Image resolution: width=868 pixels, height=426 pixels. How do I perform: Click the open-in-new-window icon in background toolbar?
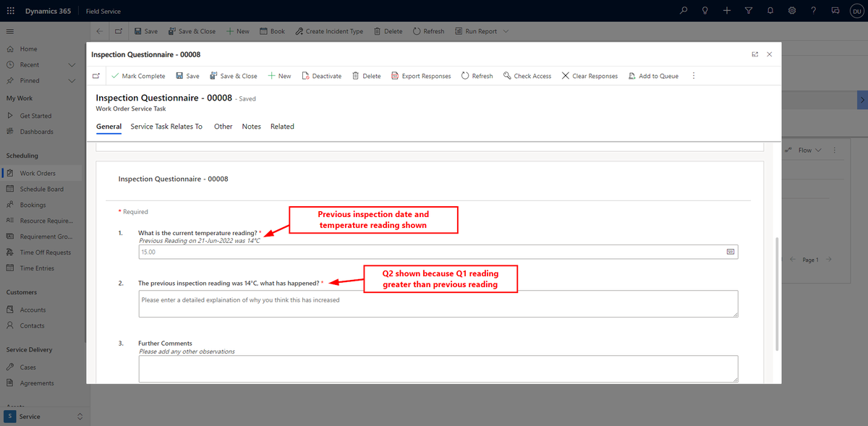pyautogui.click(x=119, y=32)
